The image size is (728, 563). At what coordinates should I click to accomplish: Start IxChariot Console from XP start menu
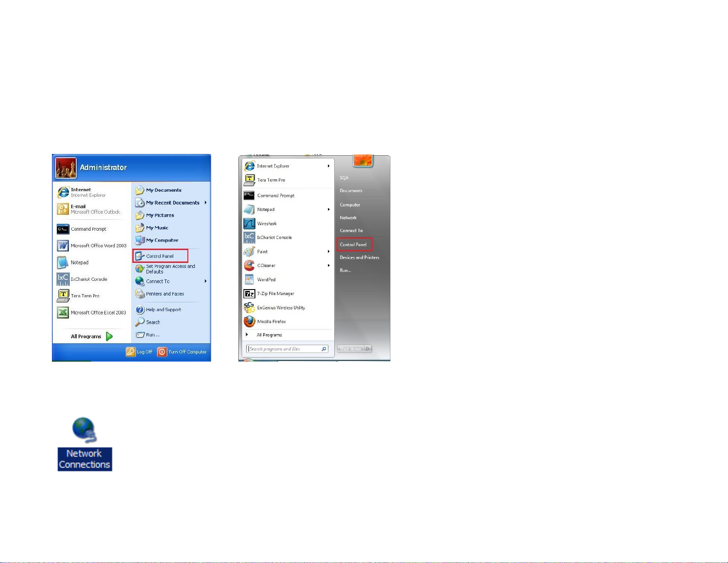tap(82, 279)
